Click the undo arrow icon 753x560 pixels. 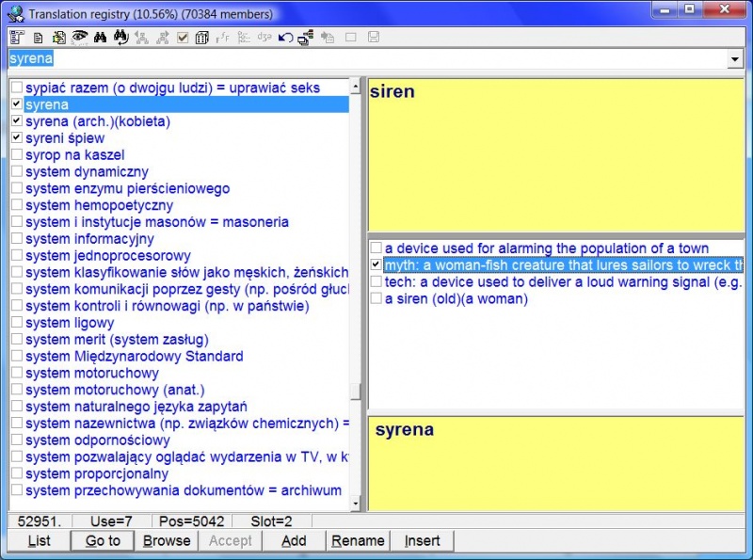coord(284,37)
